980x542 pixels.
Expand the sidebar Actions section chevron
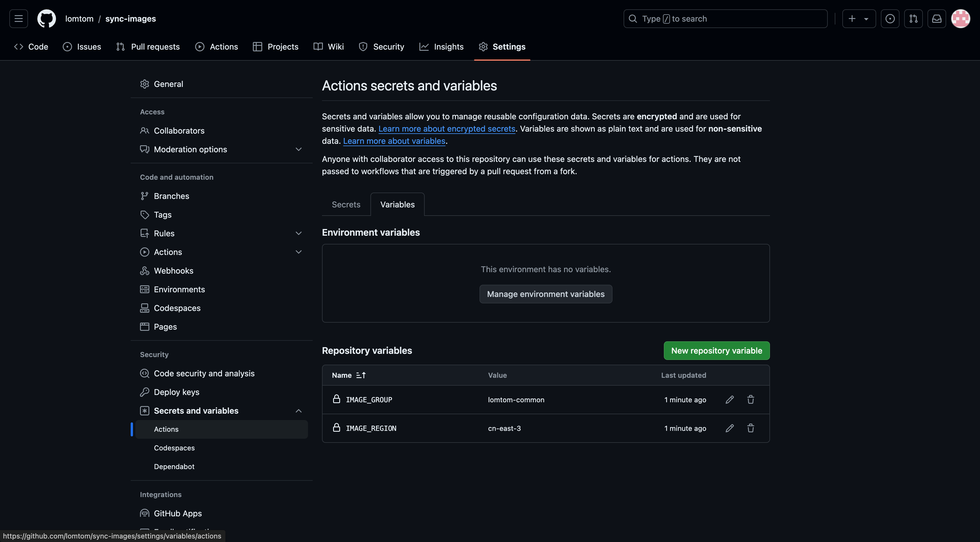pos(299,252)
